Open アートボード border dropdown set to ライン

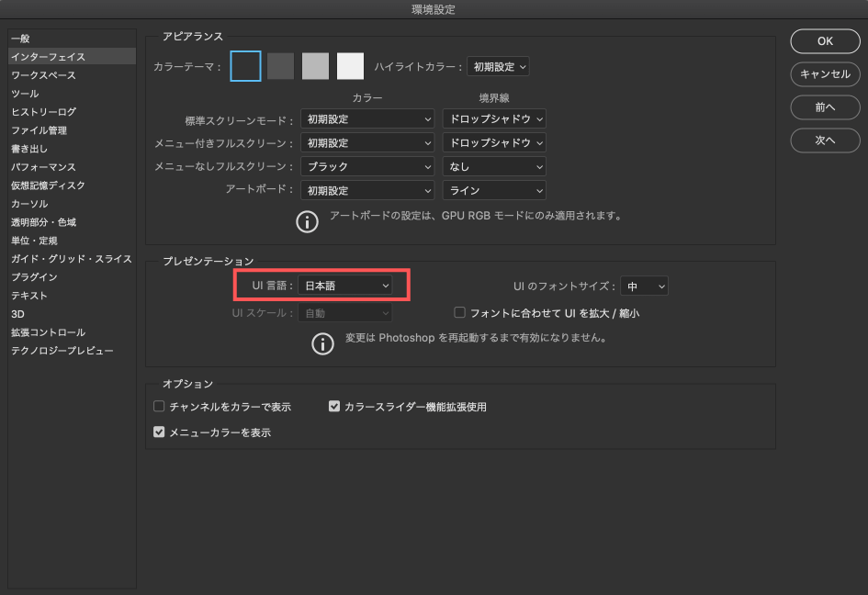point(494,190)
